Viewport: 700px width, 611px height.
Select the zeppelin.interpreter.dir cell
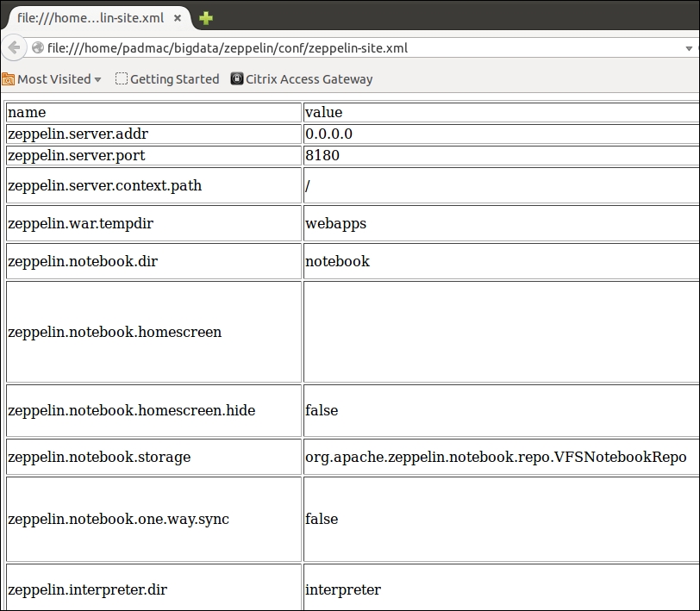[154, 589]
